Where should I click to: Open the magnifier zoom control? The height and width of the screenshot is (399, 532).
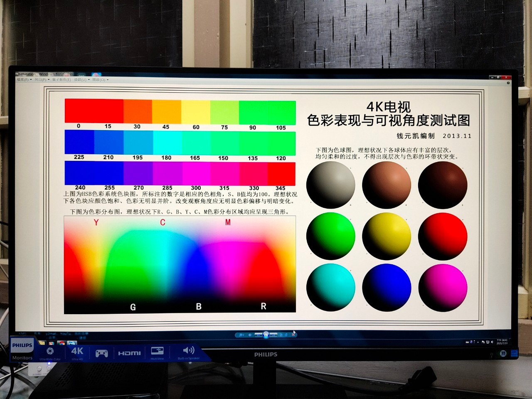click(x=241, y=335)
